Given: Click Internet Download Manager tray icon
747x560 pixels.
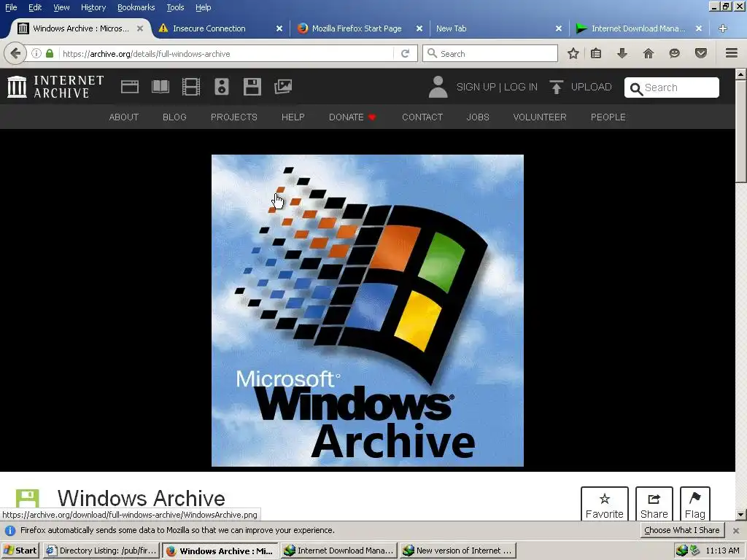Looking at the screenshot, I should pos(682,551).
